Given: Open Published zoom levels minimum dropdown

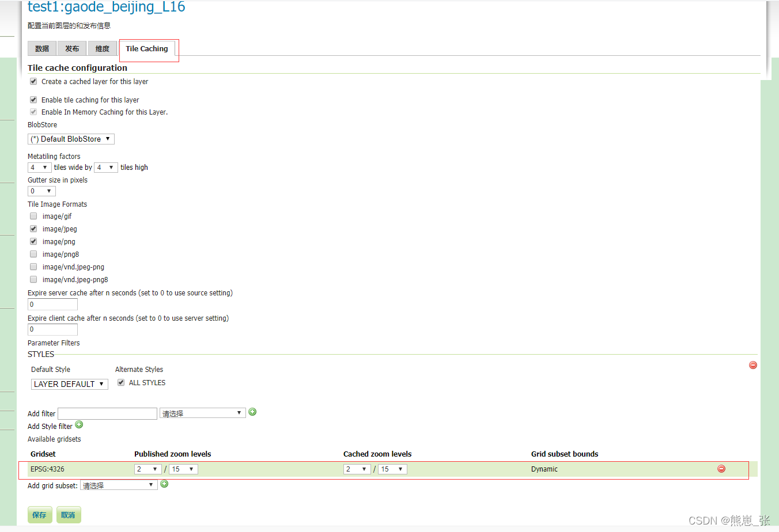Looking at the screenshot, I should point(148,469).
